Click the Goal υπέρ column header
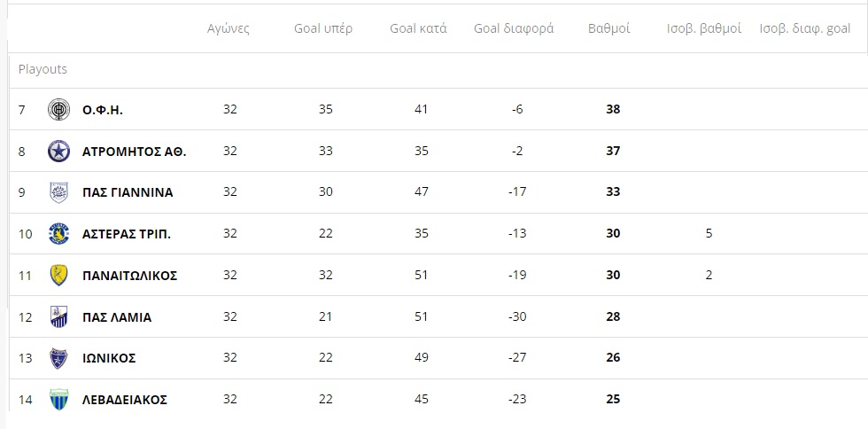 point(323,29)
